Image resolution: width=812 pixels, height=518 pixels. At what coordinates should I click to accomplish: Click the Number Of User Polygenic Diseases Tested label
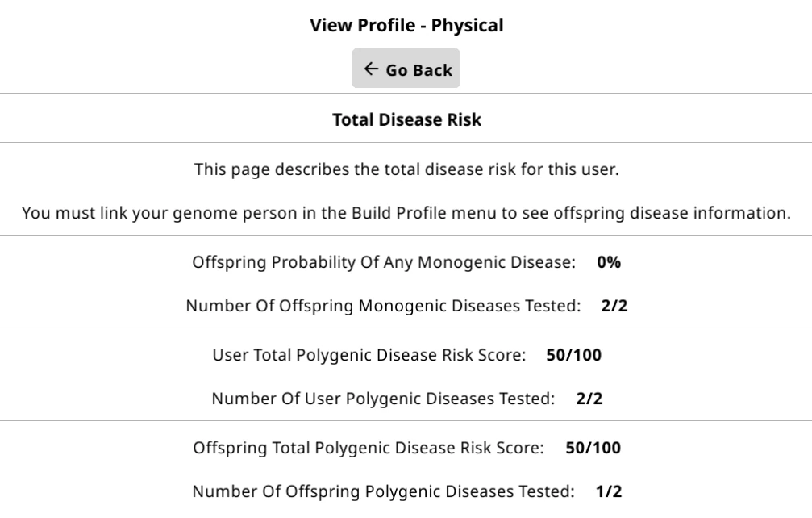click(x=383, y=399)
